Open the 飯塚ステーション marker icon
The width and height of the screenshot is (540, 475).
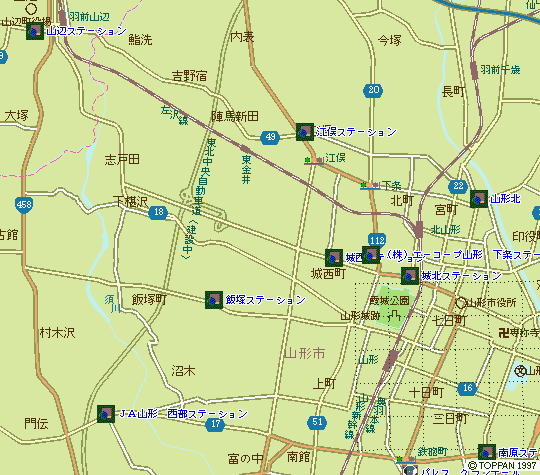tap(214, 300)
